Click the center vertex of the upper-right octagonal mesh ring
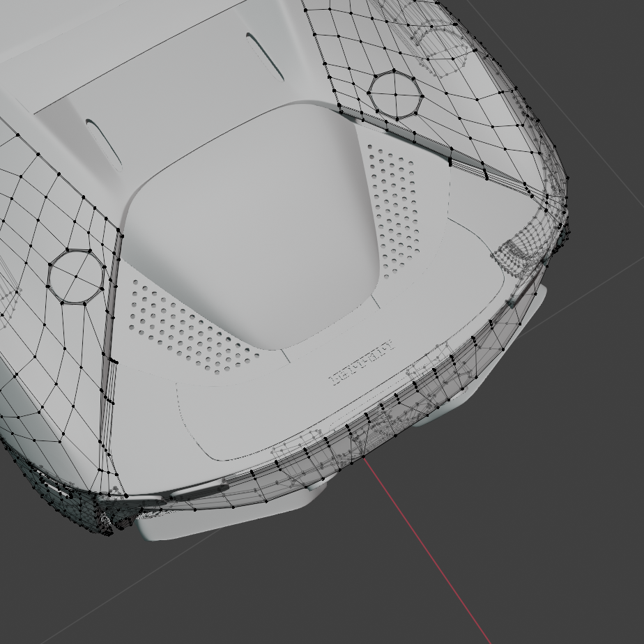644x644 pixels. click(x=395, y=93)
